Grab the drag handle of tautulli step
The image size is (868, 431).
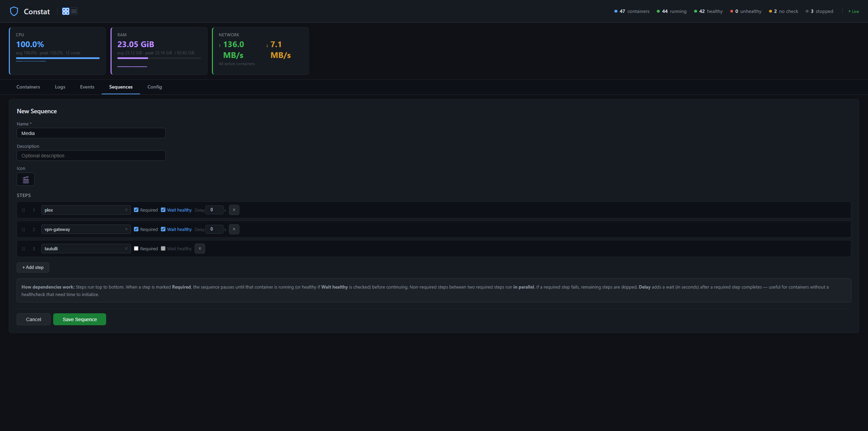[x=23, y=249]
